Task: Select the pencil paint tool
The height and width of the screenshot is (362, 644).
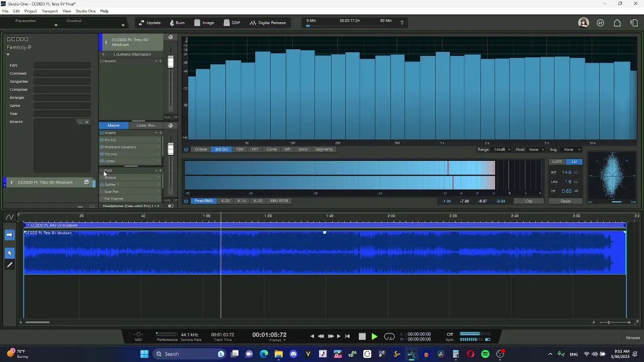Action: pos(10,265)
